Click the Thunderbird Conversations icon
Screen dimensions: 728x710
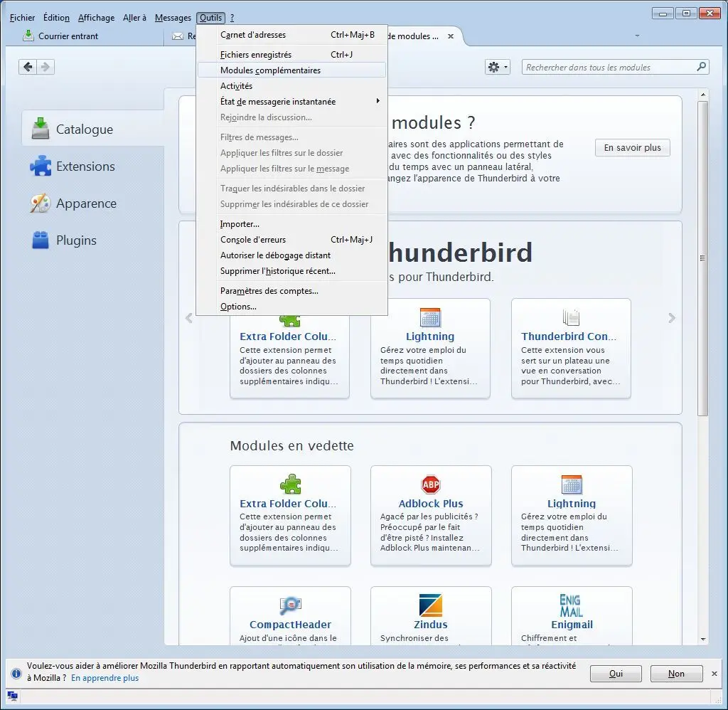pyautogui.click(x=571, y=317)
